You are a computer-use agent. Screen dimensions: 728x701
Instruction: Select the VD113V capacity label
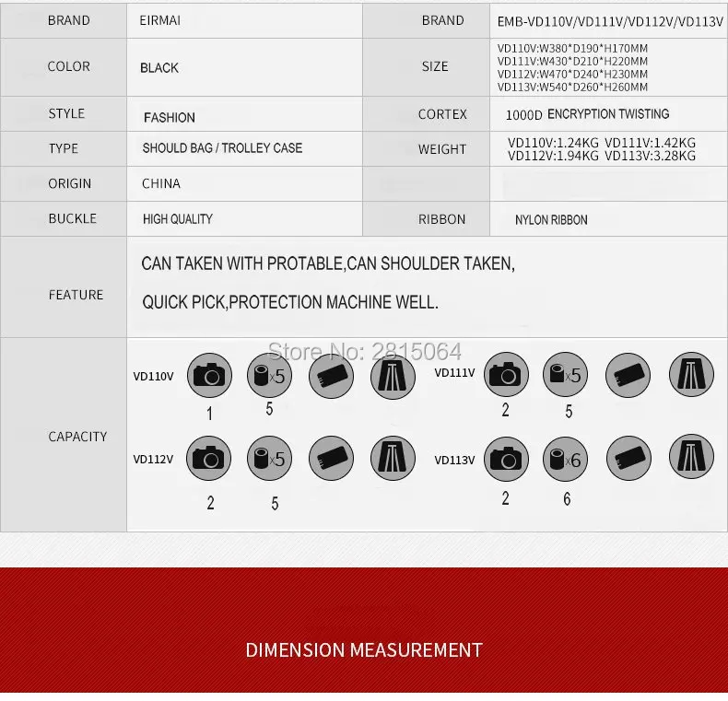pos(454,460)
